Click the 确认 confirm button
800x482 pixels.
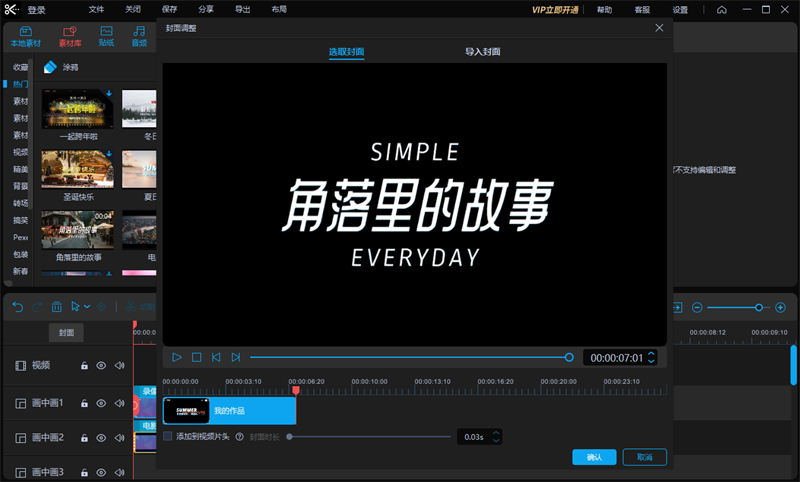point(594,457)
